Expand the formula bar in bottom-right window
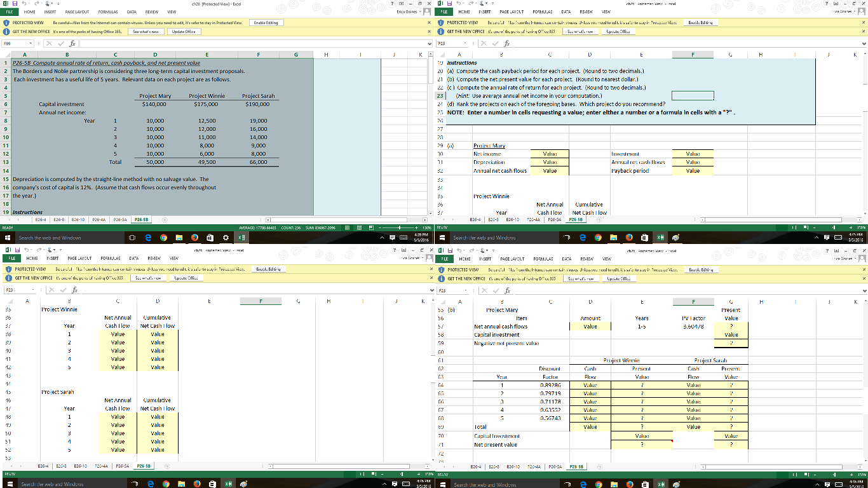 click(x=864, y=290)
